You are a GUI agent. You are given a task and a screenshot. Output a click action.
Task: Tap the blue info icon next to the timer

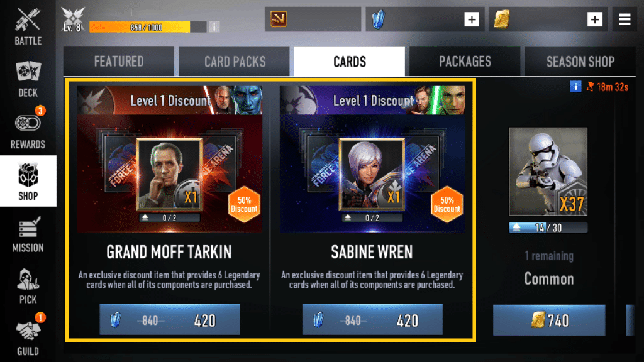pyautogui.click(x=575, y=87)
